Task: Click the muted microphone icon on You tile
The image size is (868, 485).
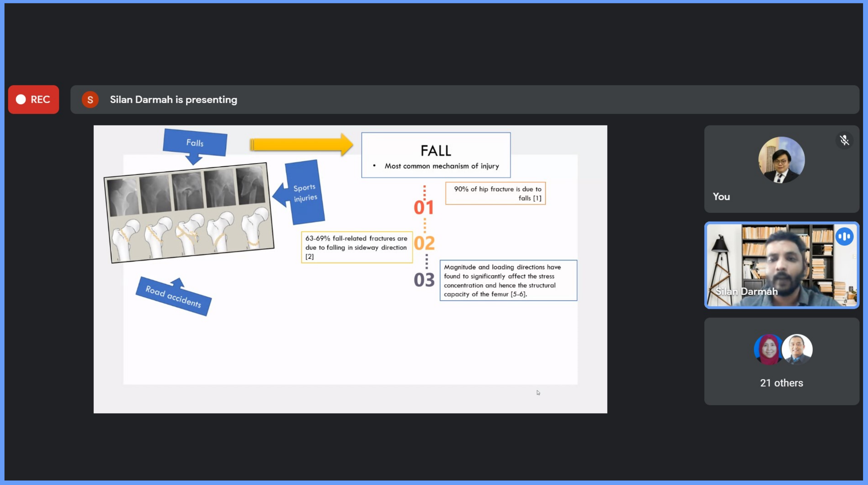Action: [844, 140]
